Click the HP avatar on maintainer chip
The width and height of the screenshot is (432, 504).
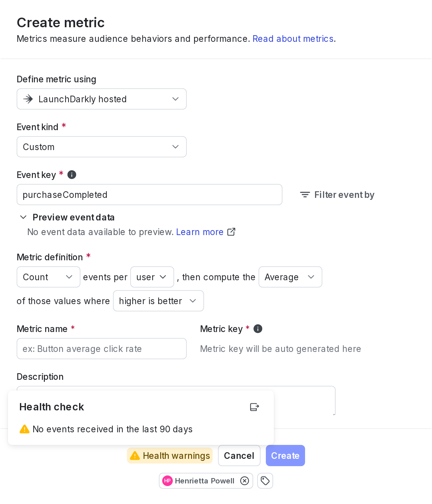point(167,481)
